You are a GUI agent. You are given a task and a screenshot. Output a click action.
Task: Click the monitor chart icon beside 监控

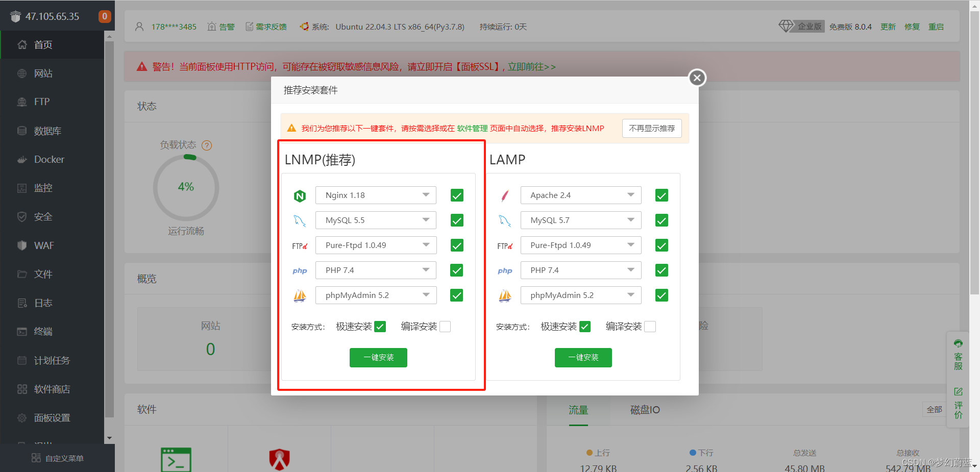click(22, 188)
